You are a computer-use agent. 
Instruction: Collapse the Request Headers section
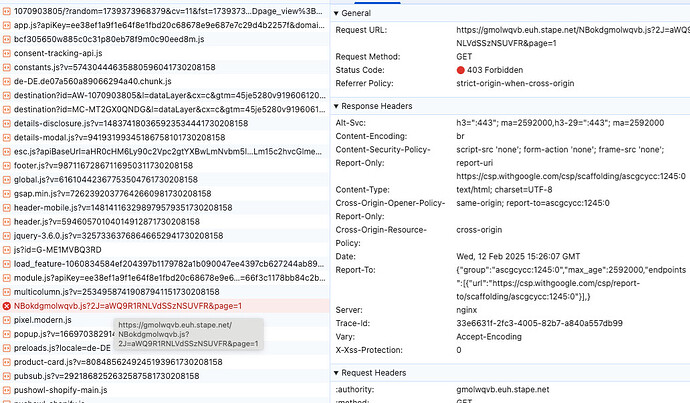pos(336,373)
